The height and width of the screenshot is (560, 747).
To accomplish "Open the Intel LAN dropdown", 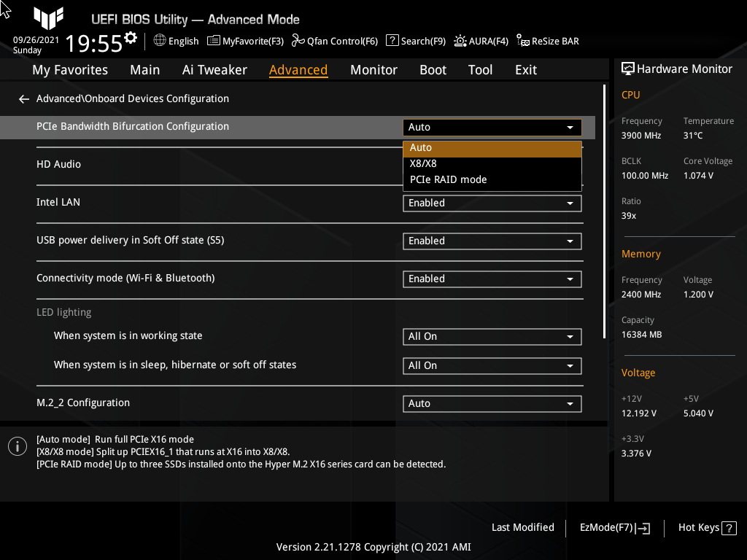I will pyautogui.click(x=492, y=203).
